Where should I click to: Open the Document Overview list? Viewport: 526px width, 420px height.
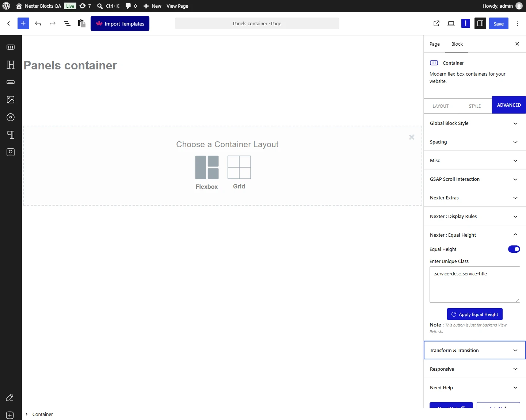(x=67, y=23)
